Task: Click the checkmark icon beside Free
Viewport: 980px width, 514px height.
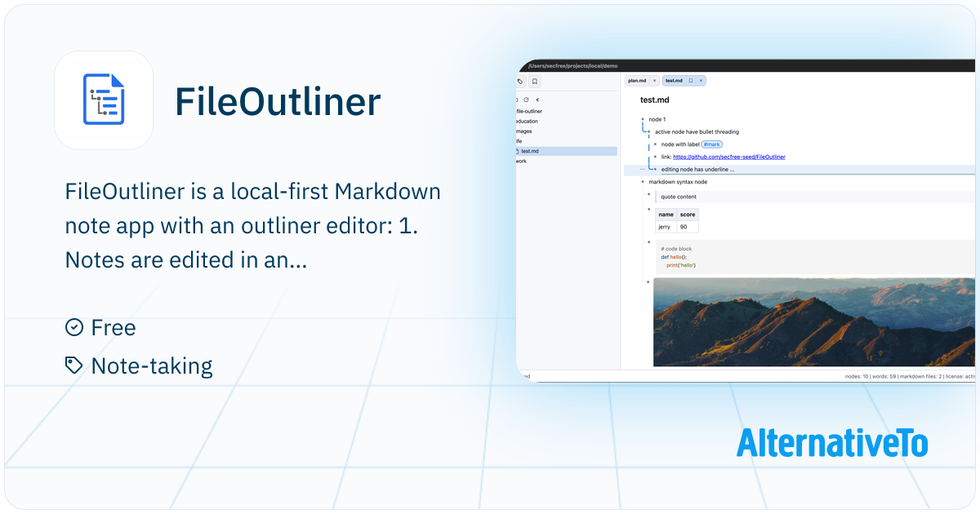Action: (x=73, y=327)
